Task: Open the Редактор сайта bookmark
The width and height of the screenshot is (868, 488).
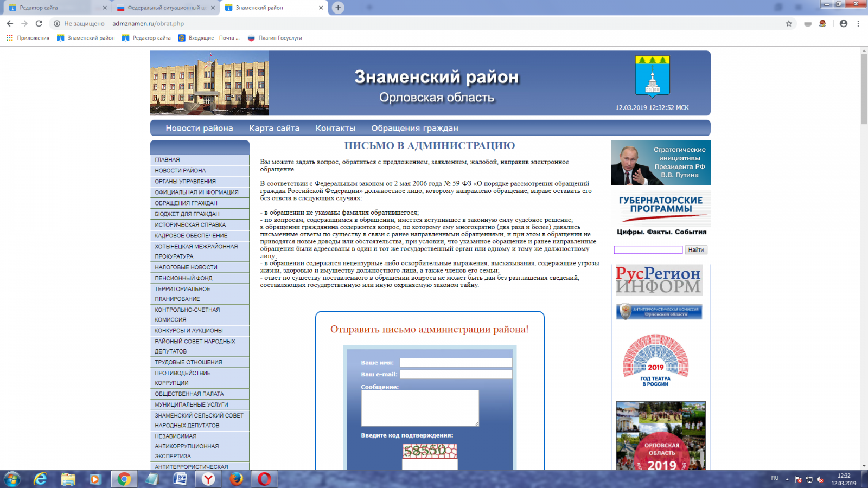Action: (x=146, y=38)
